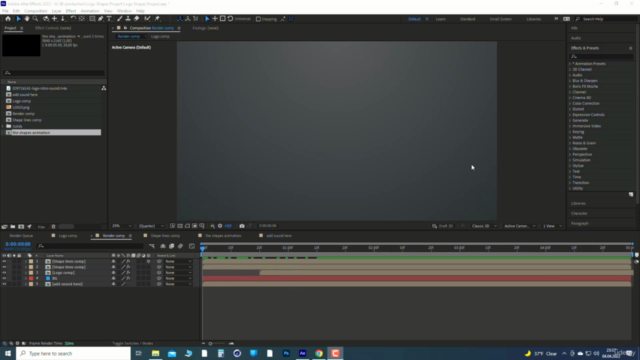Open the magnification ratio dropdown
Viewport: 640px width, 360px height.
pos(122,226)
